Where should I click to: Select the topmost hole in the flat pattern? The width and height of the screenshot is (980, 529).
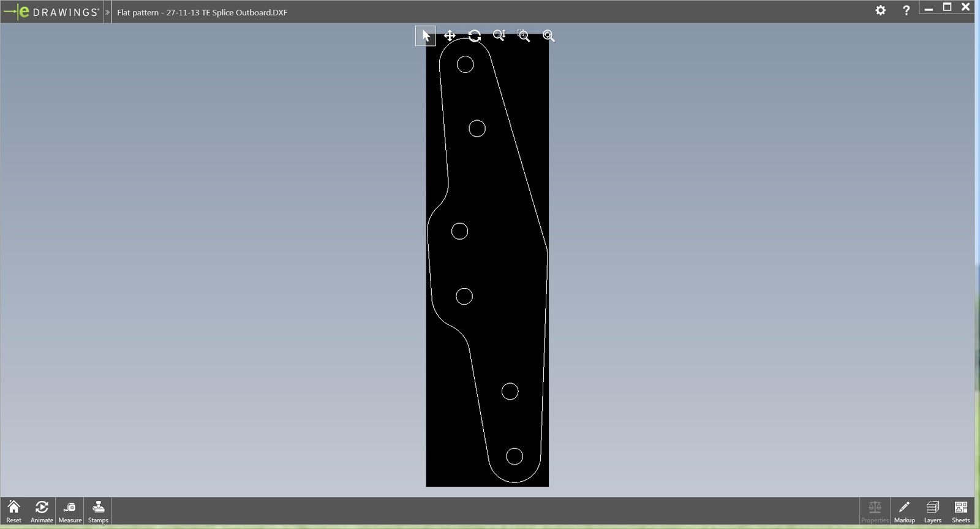click(465, 64)
